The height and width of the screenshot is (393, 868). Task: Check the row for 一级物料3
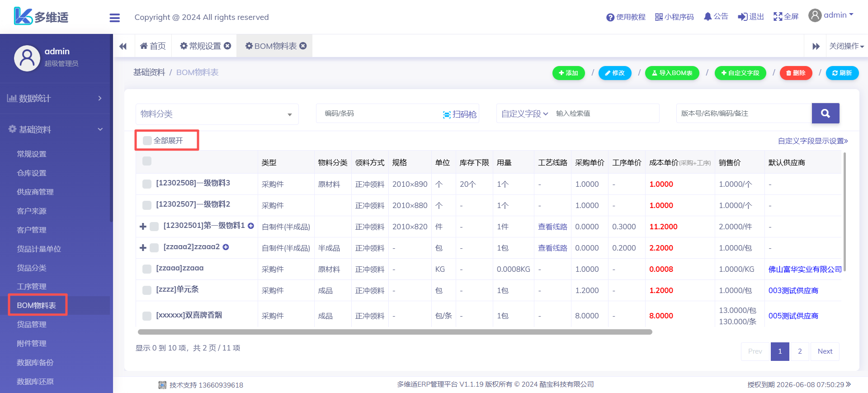[147, 184]
